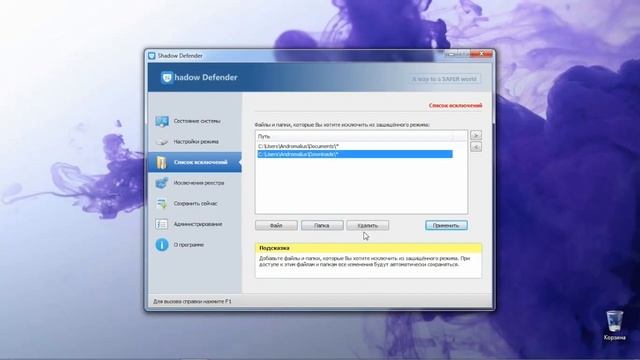This screenshot has height=360, width=640.
Task: Open О программе page label
Action: click(x=189, y=245)
